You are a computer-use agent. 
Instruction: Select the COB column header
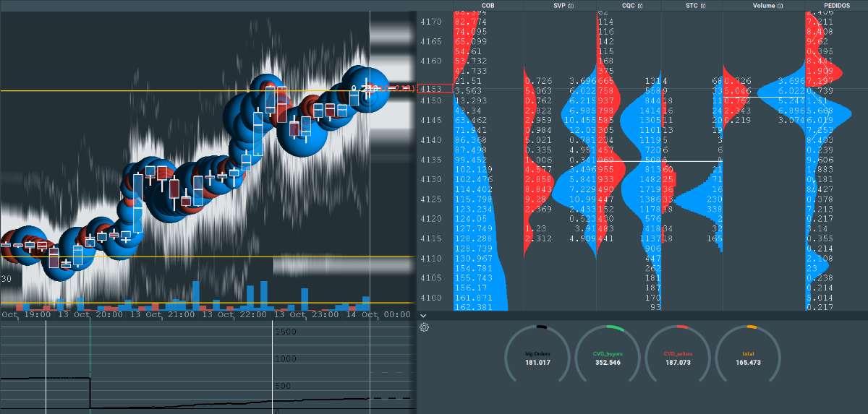click(x=488, y=6)
